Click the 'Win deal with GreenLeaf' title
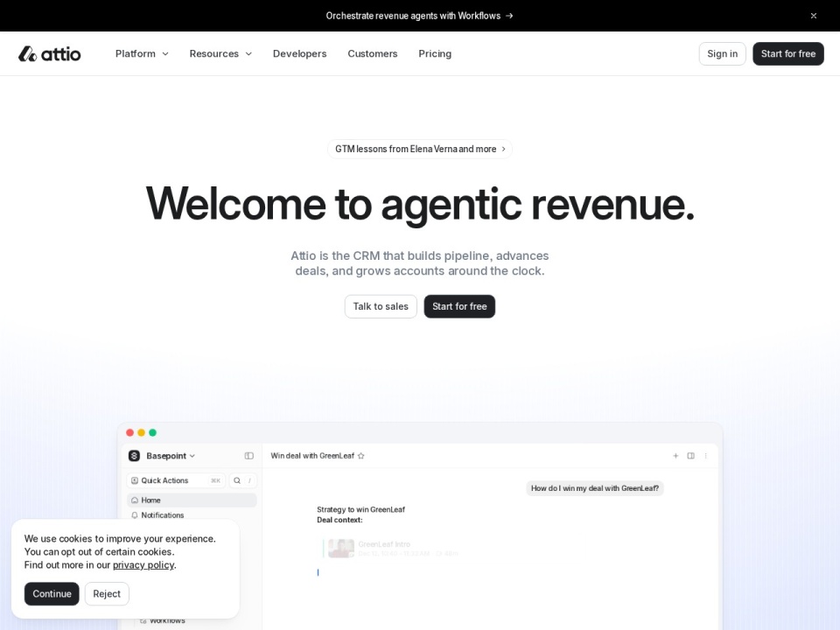The width and height of the screenshot is (840, 630). tap(312, 456)
